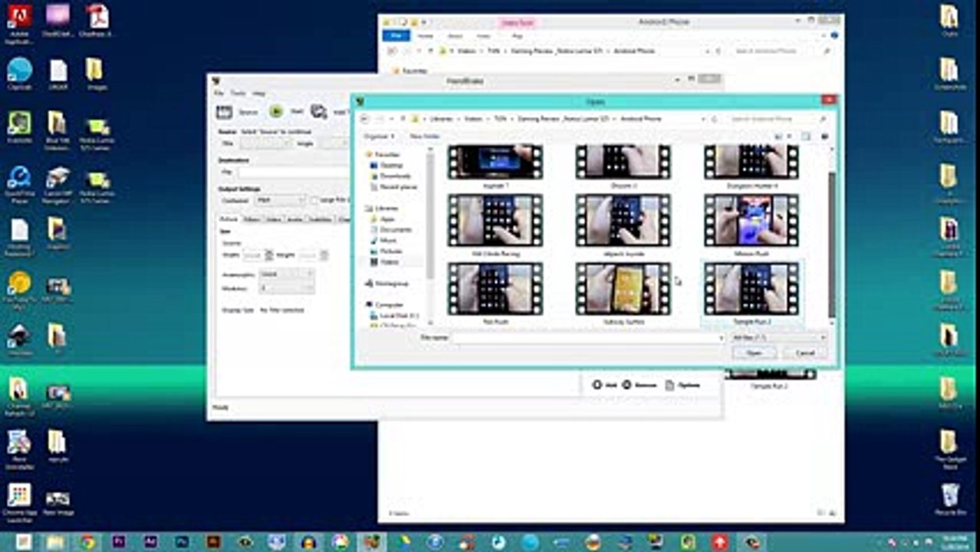The width and height of the screenshot is (980, 552).
Task: Click the up-one-level arrow in Open dialog
Action: coord(402,119)
